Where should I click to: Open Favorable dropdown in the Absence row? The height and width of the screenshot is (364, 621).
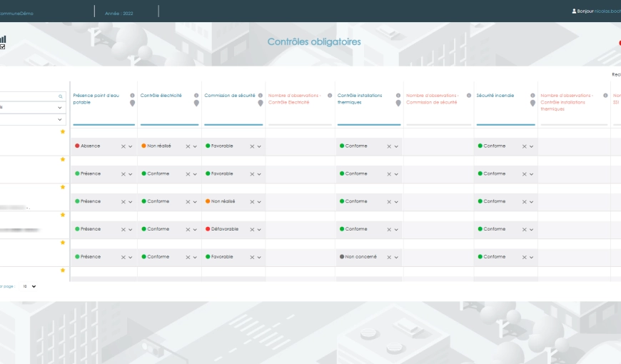259,146
